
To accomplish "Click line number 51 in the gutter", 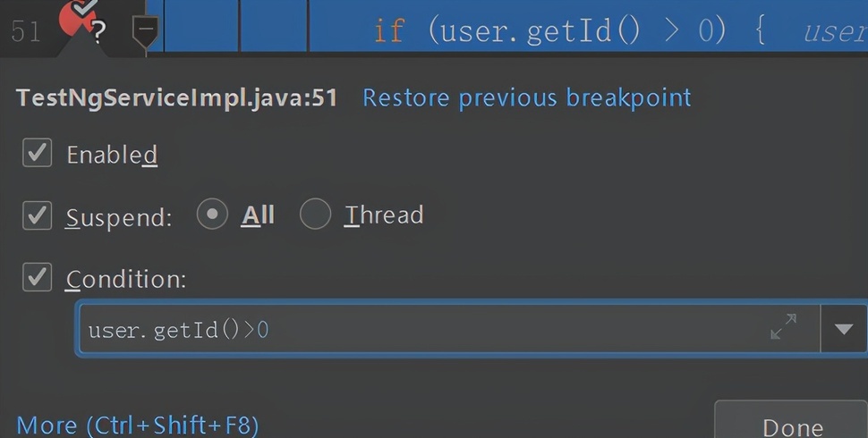I will point(25,30).
